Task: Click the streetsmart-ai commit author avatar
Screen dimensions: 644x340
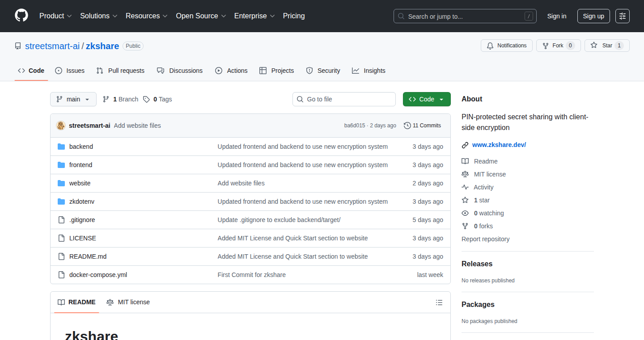Action: (61, 126)
